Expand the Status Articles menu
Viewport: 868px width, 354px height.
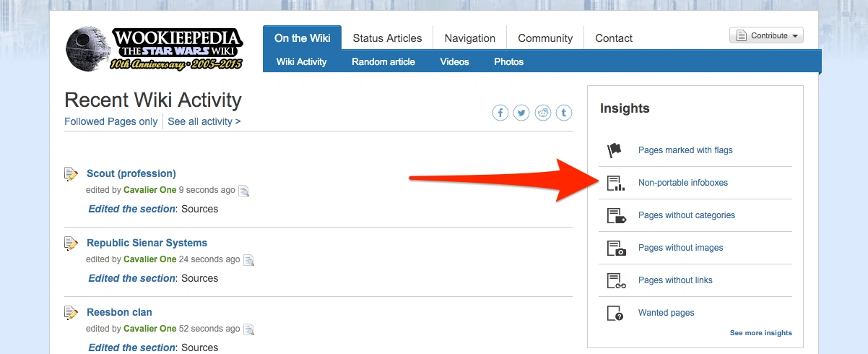click(x=387, y=38)
